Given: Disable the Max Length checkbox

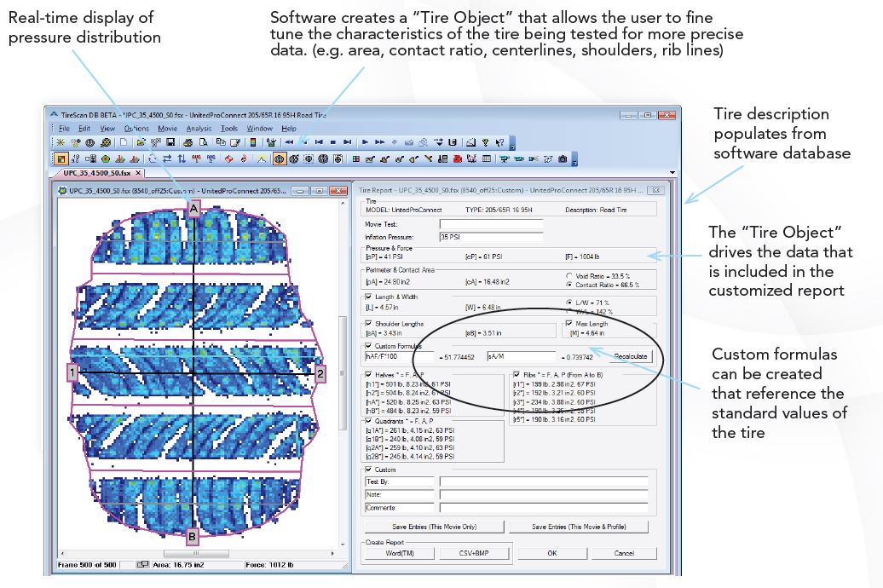Looking at the screenshot, I should click(x=568, y=322).
